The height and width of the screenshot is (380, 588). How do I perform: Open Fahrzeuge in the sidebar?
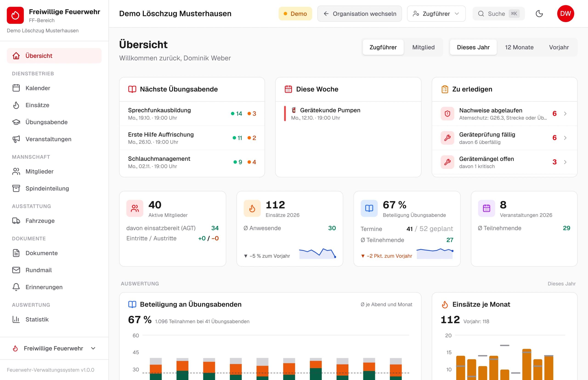pos(54,221)
